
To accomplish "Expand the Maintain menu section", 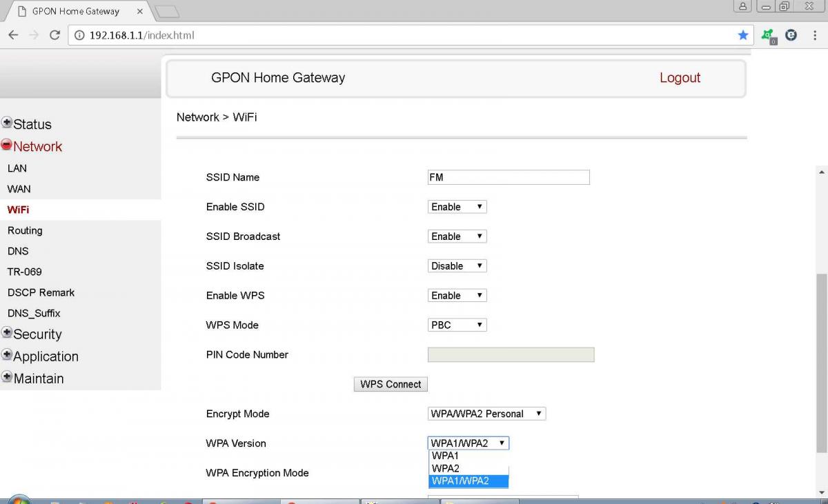I will point(7,377).
